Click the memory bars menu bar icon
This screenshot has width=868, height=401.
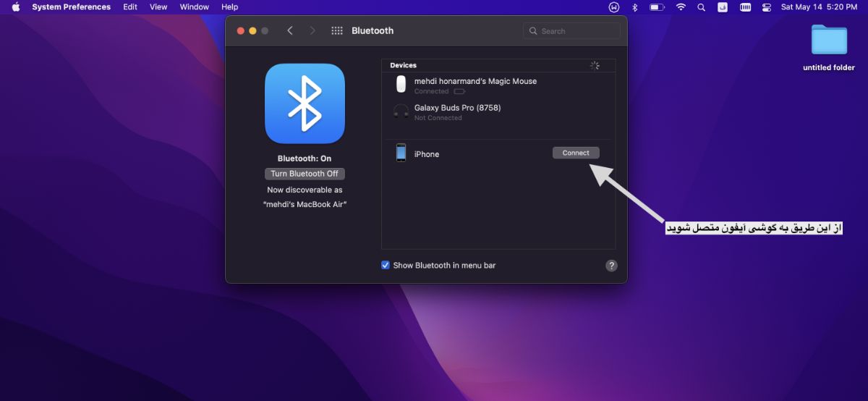(745, 7)
